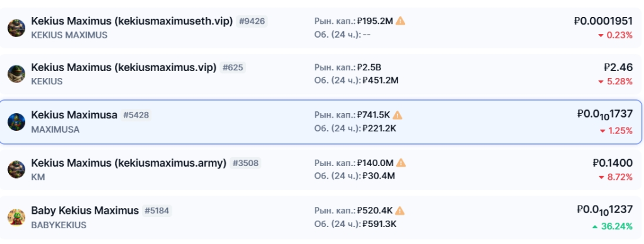Viewport: 644px width, 244px height.
Task: Click the green 36.24% change indicator
Action: [x=613, y=226]
